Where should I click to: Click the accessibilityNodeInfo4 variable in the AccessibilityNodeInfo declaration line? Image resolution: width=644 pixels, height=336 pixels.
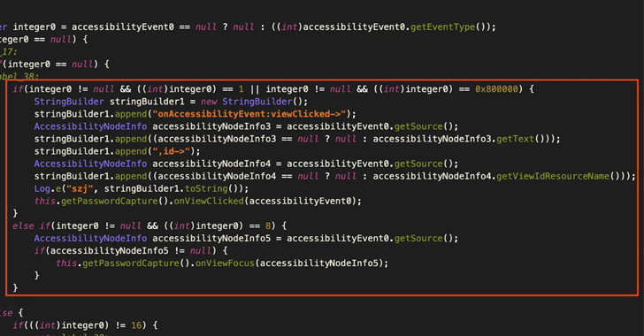click(x=211, y=164)
